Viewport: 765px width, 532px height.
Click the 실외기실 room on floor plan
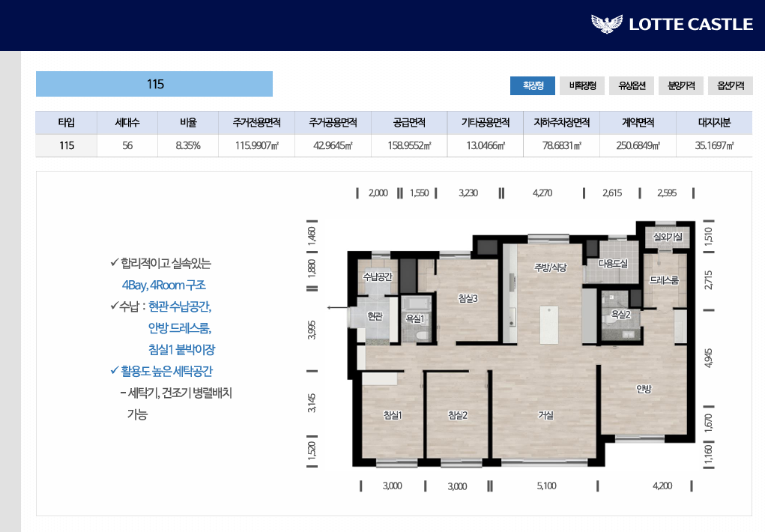668,238
